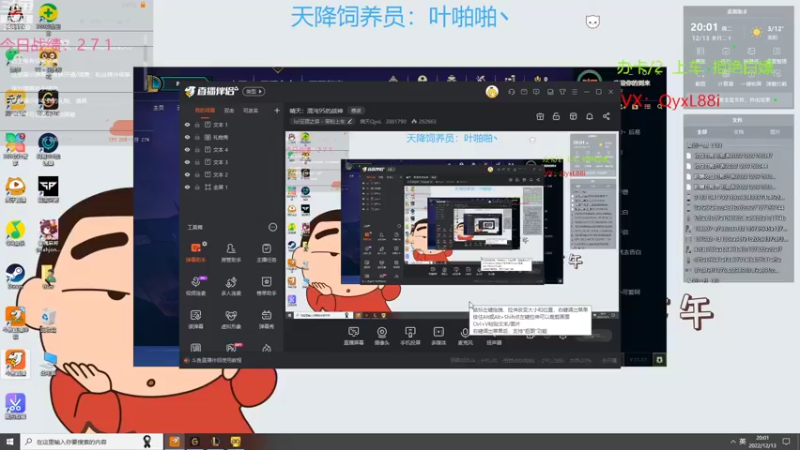Viewport: 800px width, 450px height.
Task: Toggle the lock on the 文本 1 layer
Action: pos(197,125)
